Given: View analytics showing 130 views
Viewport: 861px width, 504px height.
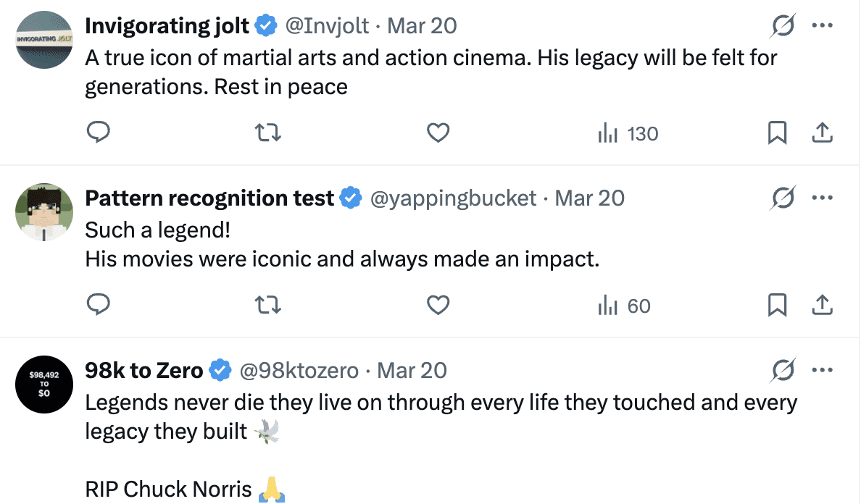Looking at the screenshot, I should 628,133.
